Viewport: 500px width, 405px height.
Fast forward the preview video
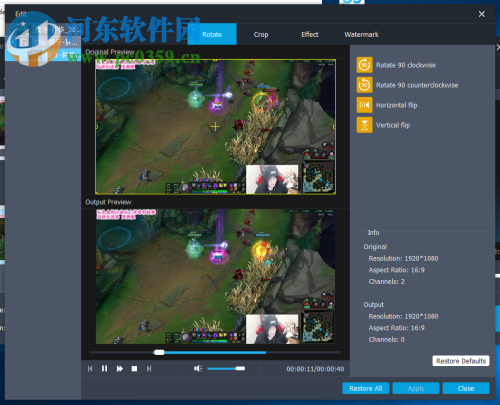click(x=119, y=369)
